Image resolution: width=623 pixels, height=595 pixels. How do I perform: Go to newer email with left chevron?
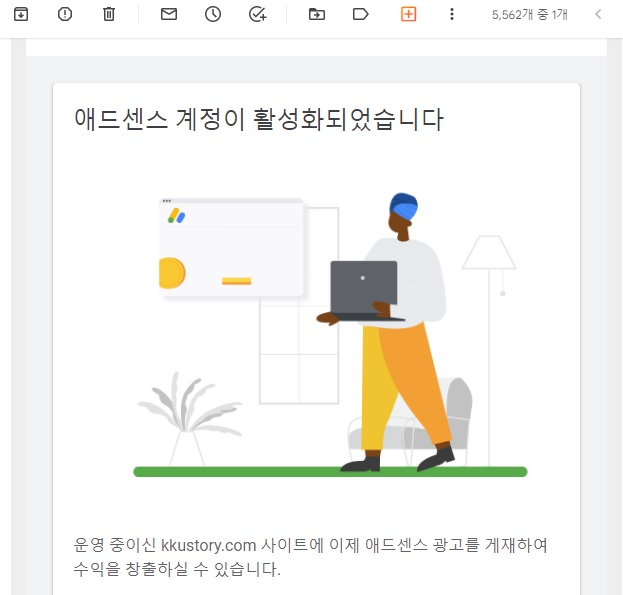(598, 14)
